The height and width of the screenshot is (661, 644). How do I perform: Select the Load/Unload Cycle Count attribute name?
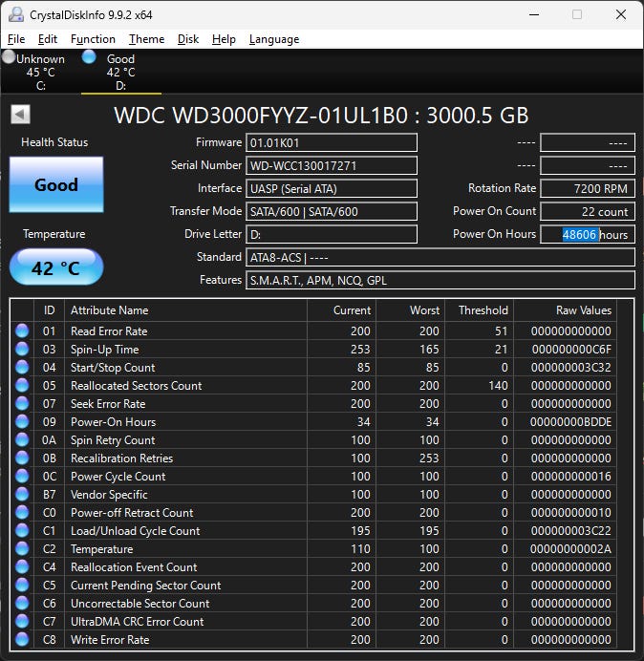pos(136,530)
